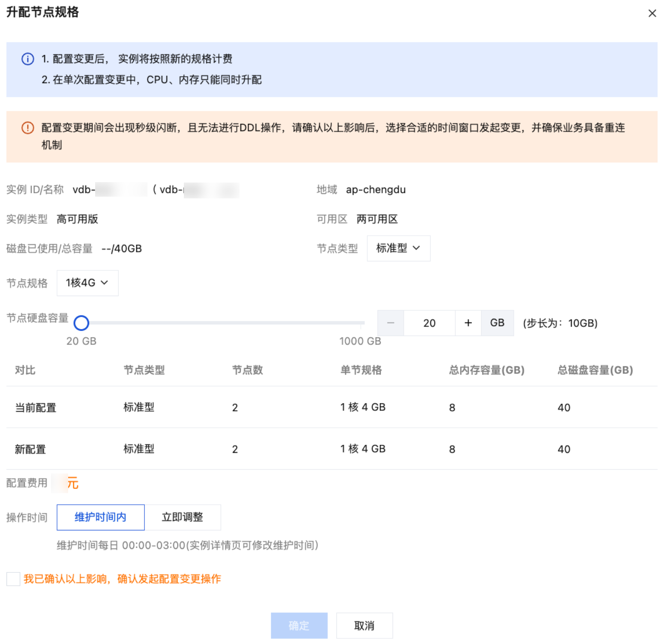Viewport: 663px width, 644px height.
Task: Expand the 节点规格 1核4G dropdown
Action: (87, 283)
